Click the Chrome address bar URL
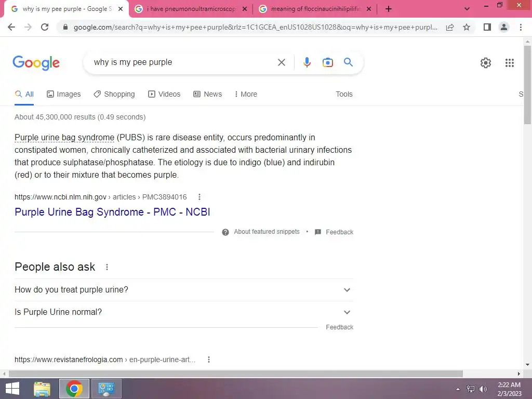The image size is (532, 399). pos(255,27)
